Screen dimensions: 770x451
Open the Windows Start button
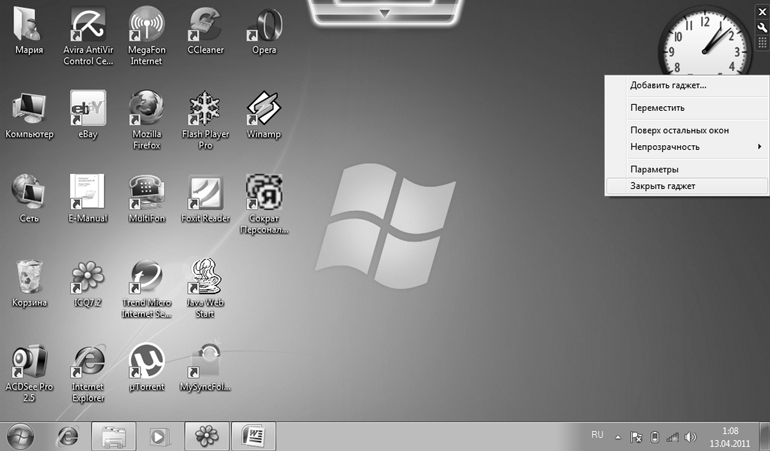[21, 436]
